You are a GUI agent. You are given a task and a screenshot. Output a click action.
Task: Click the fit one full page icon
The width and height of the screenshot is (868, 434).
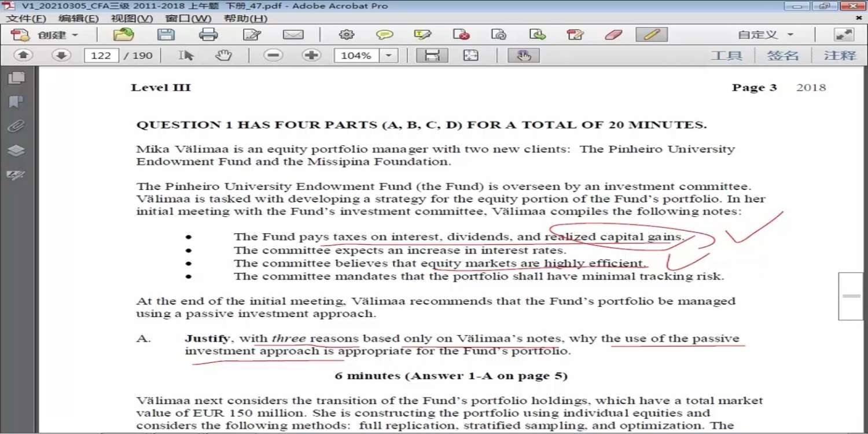point(471,56)
